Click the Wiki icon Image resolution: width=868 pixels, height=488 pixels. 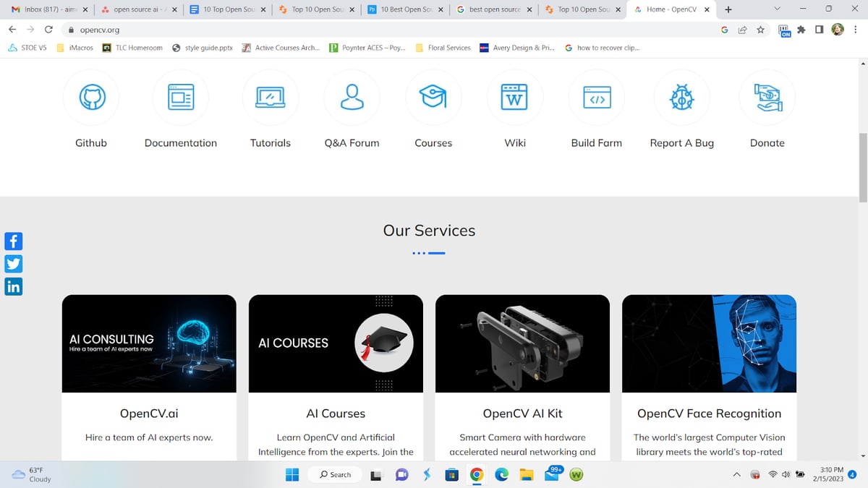[x=514, y=98]
